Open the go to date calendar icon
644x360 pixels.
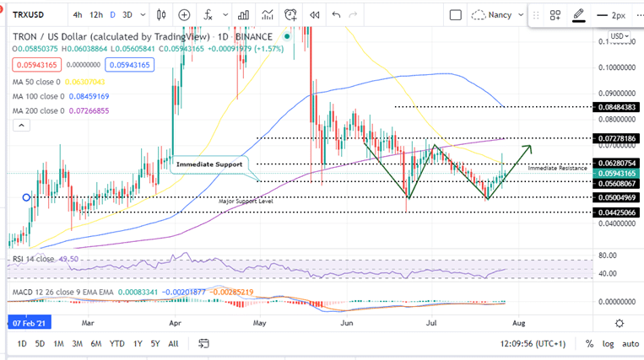203,344
